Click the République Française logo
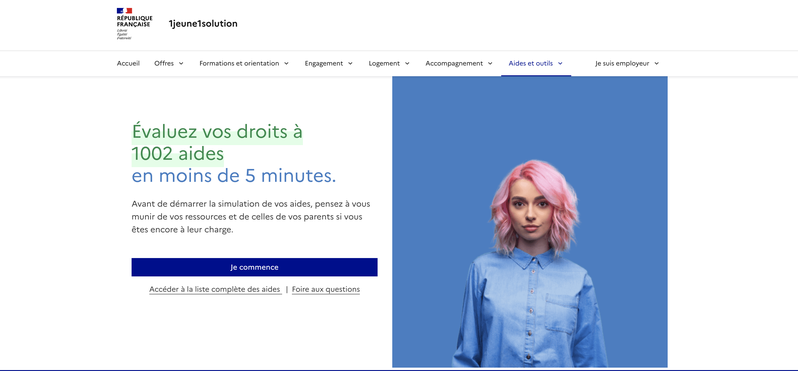This screenshot has width=798, height=371. [134, 23]
